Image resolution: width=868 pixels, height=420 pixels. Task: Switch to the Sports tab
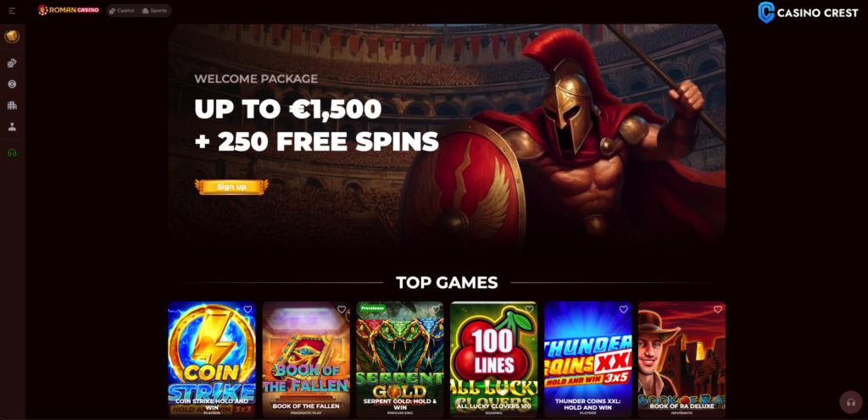point(154,10)
